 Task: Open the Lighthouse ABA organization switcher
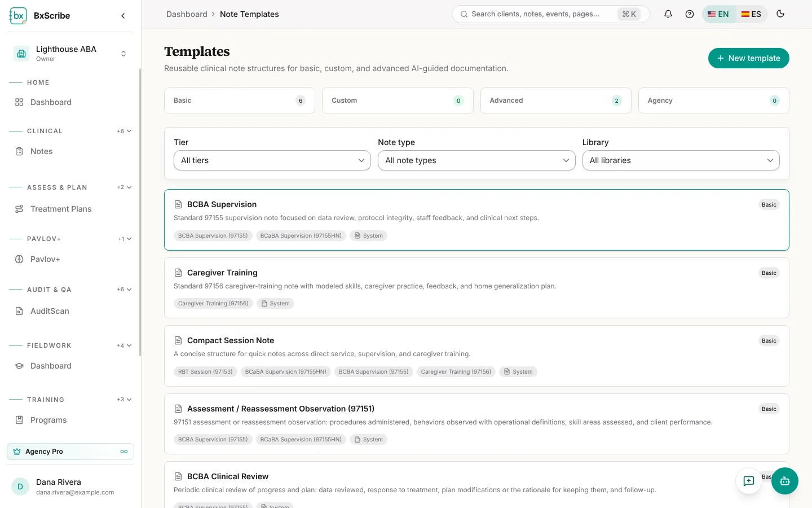pos(70,54)
